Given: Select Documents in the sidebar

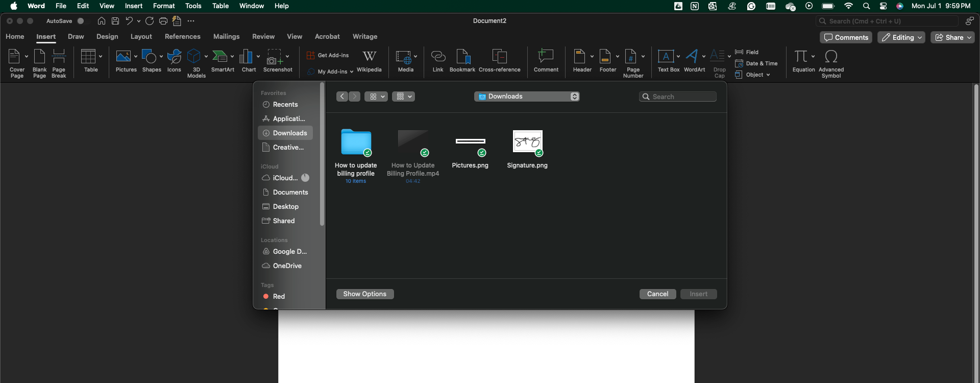Looking at the screenshot, I should click(290, 193).
